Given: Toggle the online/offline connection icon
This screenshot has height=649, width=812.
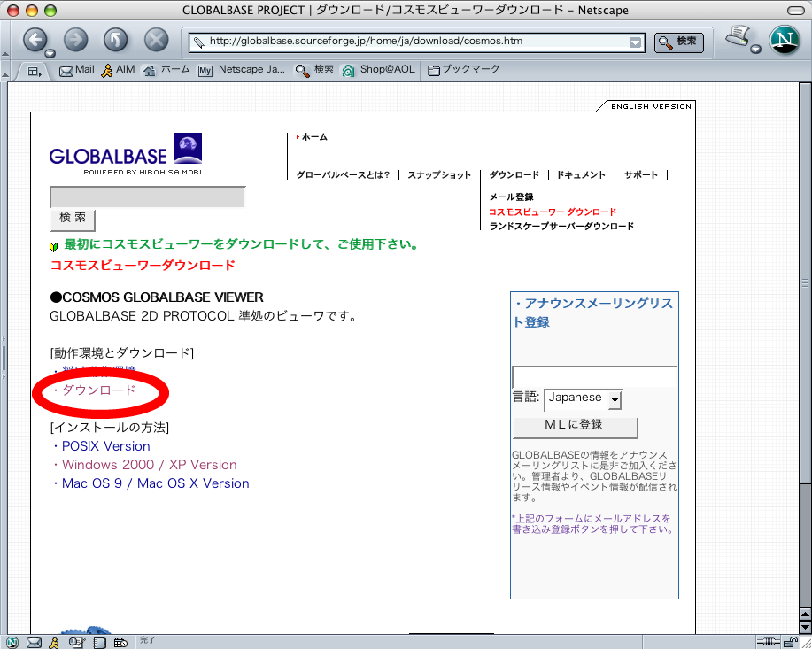Looking at the screenshot, I should point(768,642).
